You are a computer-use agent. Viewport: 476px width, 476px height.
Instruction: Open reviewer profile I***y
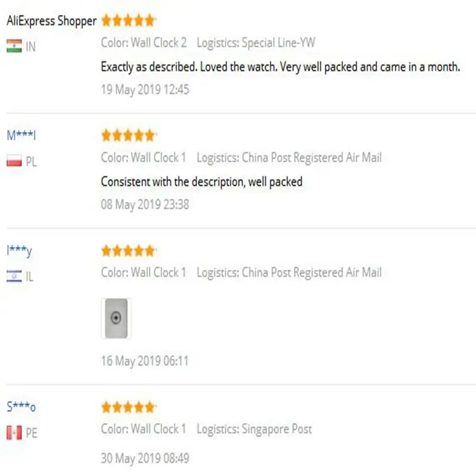(19, 250)
